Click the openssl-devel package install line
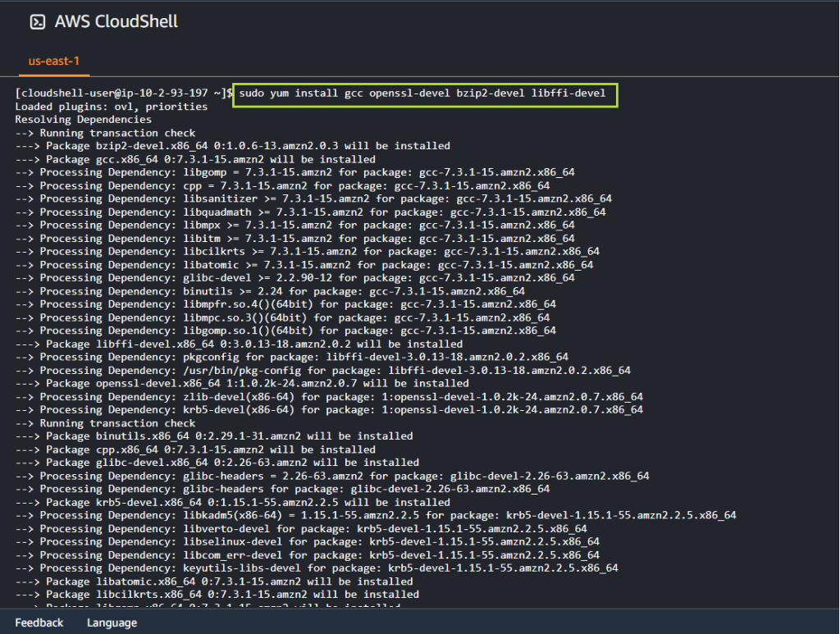This screenshot has width=840, height=634. [242, 383]
